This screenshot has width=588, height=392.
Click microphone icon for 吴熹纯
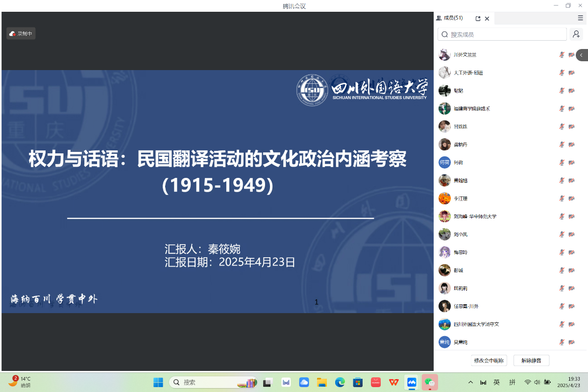tap(562, 342)
